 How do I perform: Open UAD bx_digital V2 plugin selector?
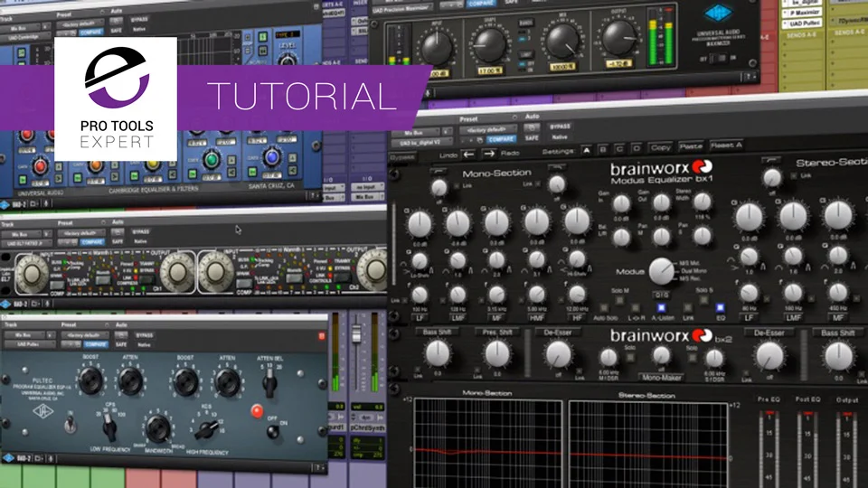422,143
